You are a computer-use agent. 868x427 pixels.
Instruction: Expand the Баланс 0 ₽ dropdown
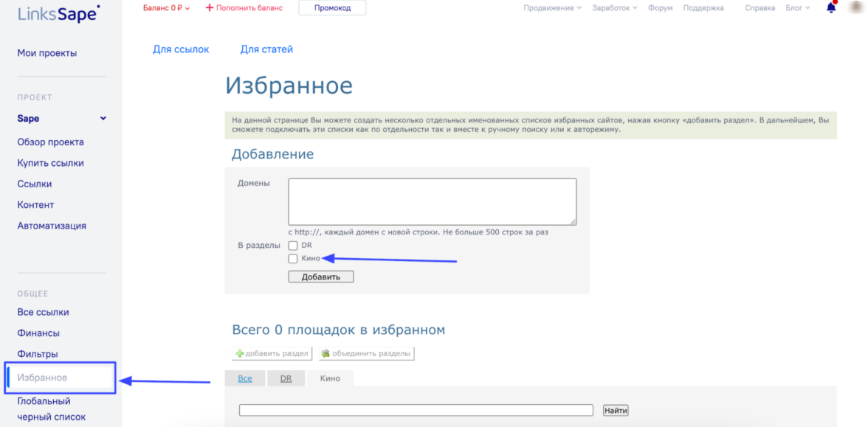pos(166,8)
